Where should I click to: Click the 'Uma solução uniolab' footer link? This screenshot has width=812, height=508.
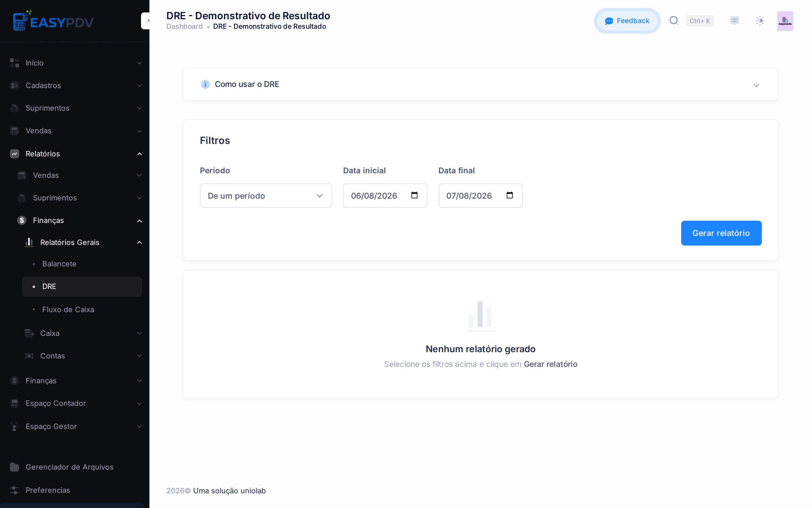click(229, 491)
